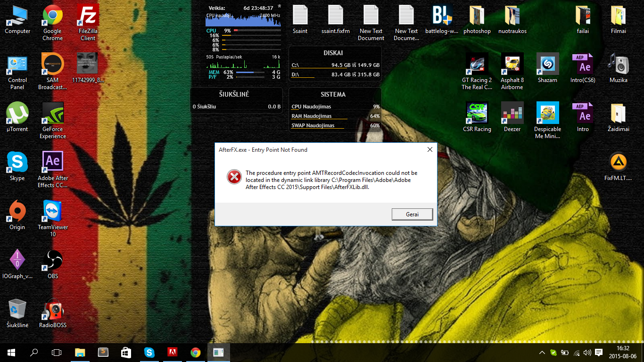This screenshot has width=644, height=362.
Task: Open the nuotraukos folder
Action: pyautogui.click(x=512, y=20)
